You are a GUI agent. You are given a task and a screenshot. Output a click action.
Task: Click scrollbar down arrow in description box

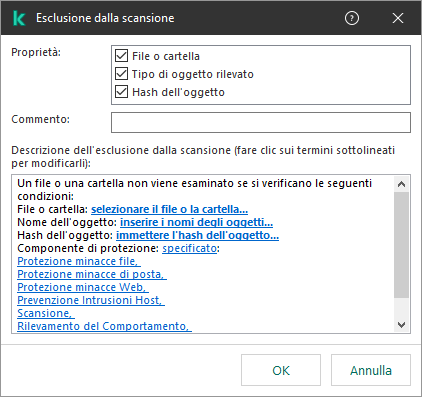[401, 324]
